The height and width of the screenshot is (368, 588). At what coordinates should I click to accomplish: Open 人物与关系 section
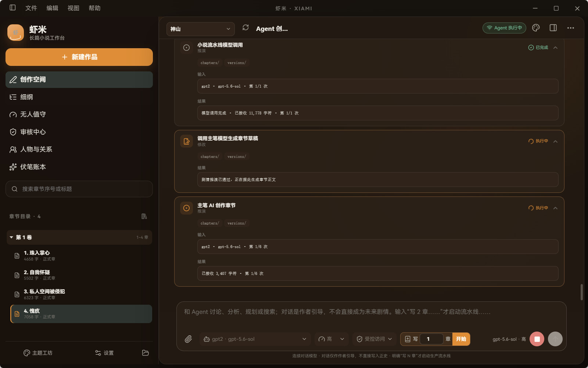point(79,149)
